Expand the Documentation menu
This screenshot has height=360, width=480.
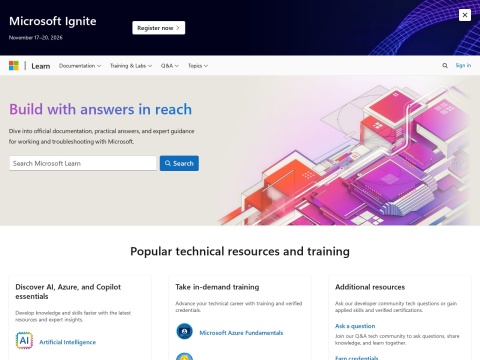pos(80,66)
